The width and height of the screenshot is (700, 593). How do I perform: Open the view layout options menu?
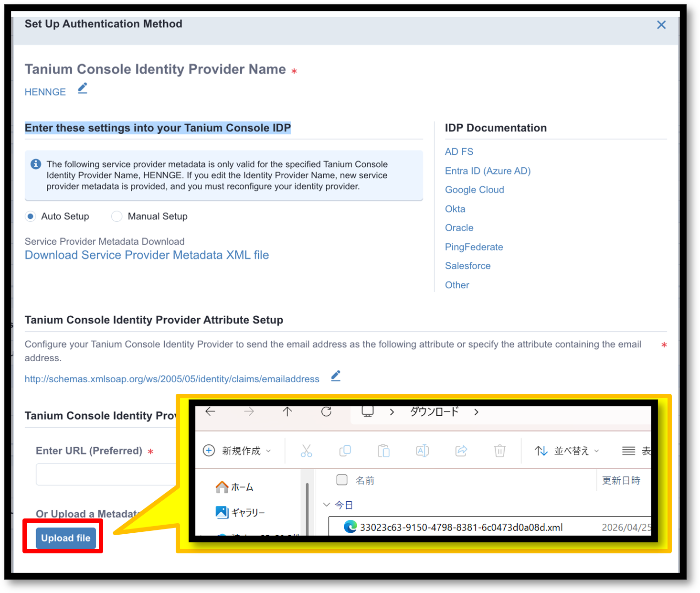(x=636, y=451)
